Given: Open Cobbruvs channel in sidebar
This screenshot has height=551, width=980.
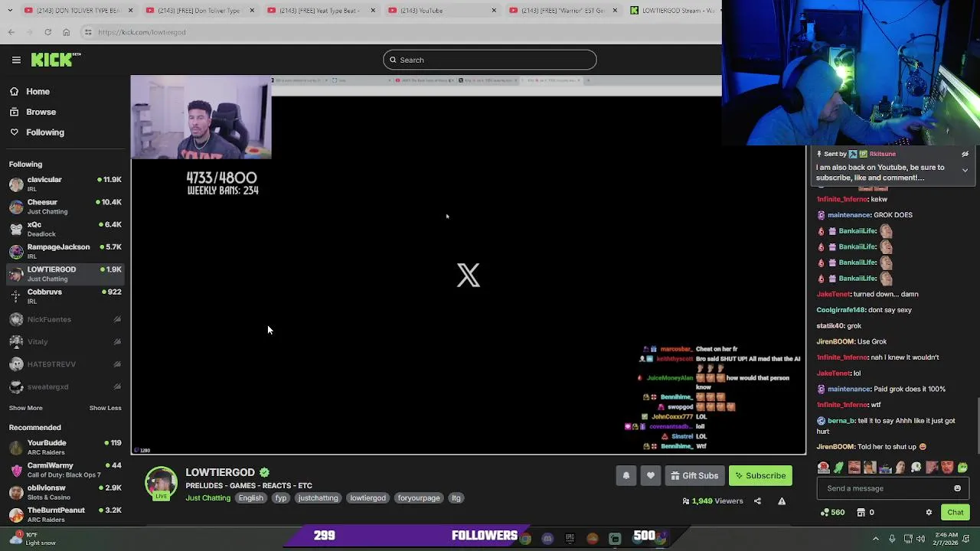Looking at the screenshot, I should 65,296.
